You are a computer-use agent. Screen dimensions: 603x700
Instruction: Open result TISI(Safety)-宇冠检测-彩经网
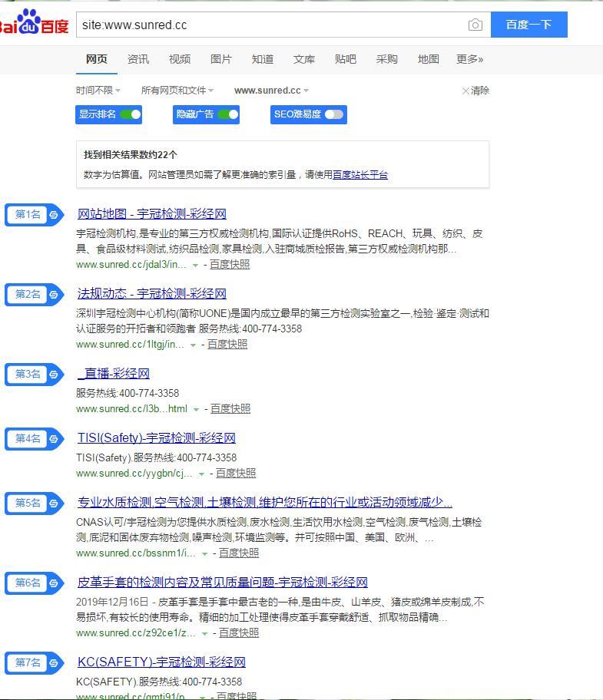tap(157, 438)
